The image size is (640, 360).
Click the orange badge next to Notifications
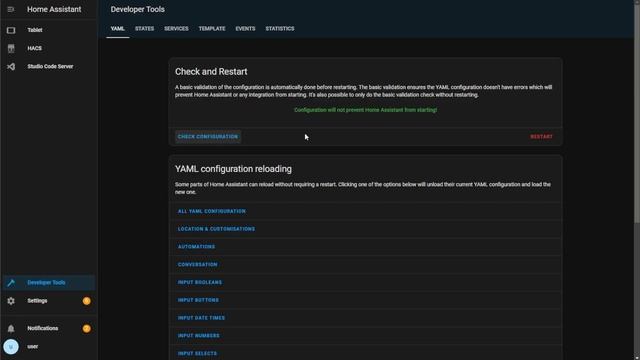coord(87,329)
